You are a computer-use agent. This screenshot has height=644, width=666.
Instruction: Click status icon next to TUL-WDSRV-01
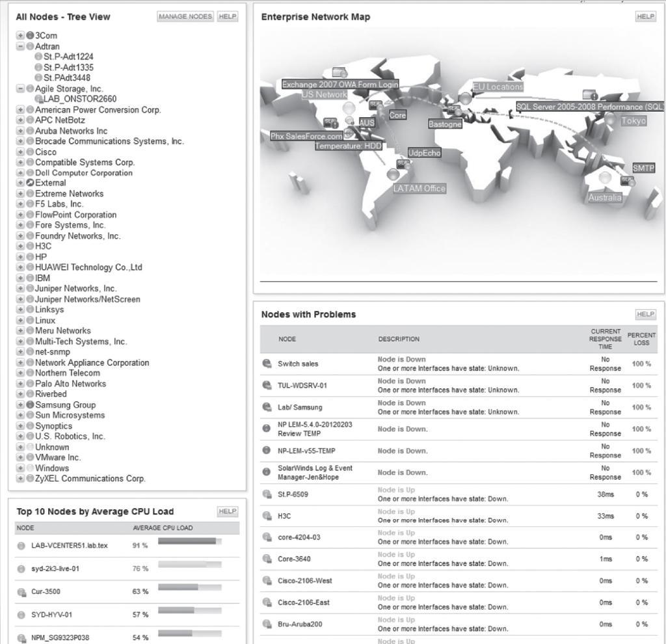pos(267,385)
